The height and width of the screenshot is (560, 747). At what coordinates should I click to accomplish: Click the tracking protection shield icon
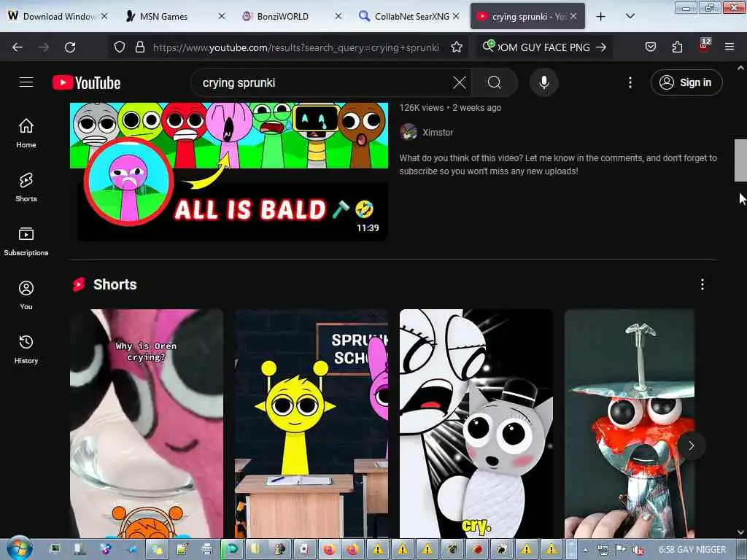[120, 47]
